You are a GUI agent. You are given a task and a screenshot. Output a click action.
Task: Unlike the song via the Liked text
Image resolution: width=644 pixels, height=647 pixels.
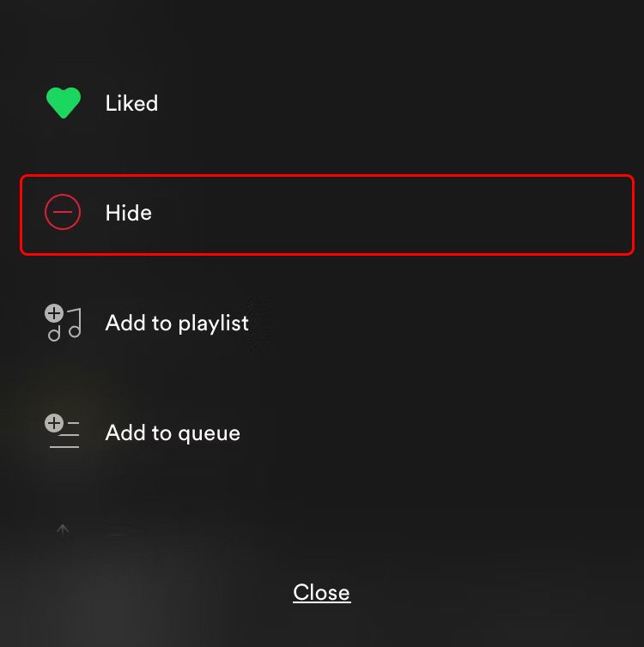coord(131,104)
